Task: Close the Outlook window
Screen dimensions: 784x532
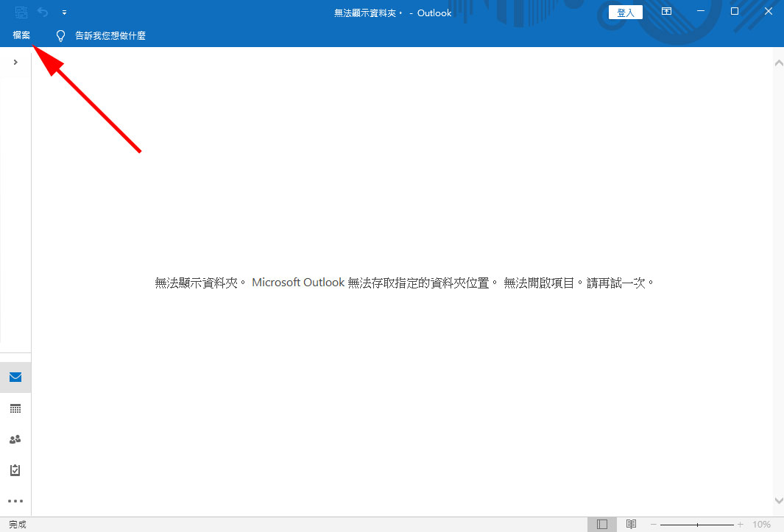Action: (769, 11)
